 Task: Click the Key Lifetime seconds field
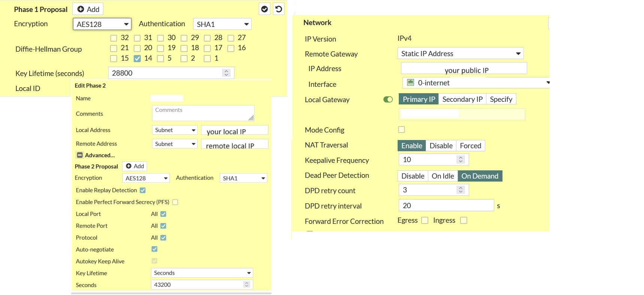coord(171,73)
